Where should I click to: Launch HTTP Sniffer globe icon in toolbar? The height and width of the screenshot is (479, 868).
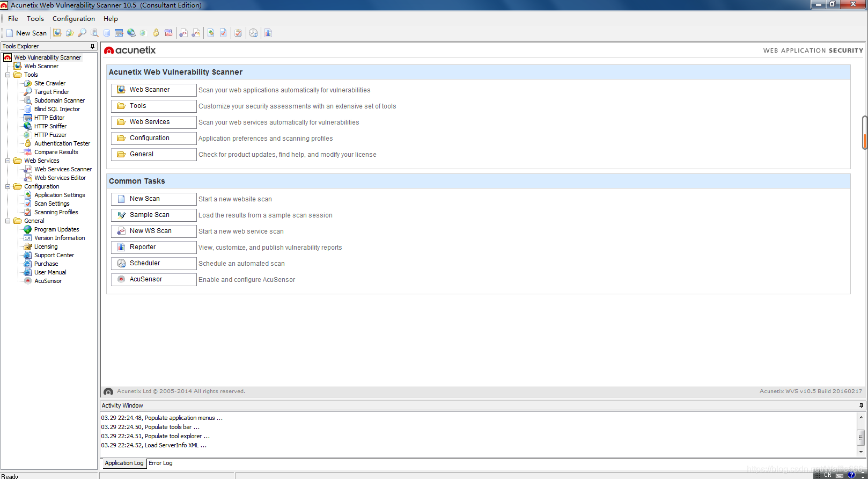(131, 33)
